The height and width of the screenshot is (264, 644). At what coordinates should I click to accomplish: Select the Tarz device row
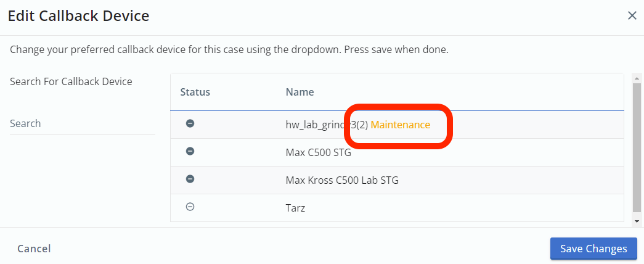click(x=397, y=208)
